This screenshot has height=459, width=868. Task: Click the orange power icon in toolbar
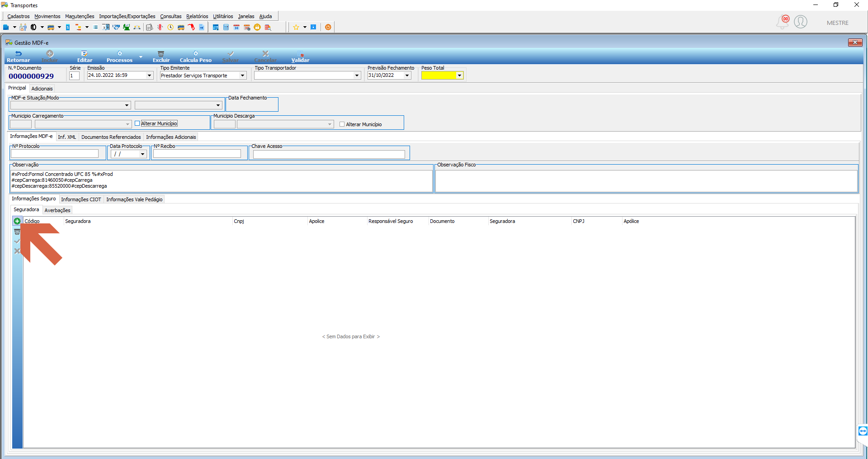click(328, 27)
